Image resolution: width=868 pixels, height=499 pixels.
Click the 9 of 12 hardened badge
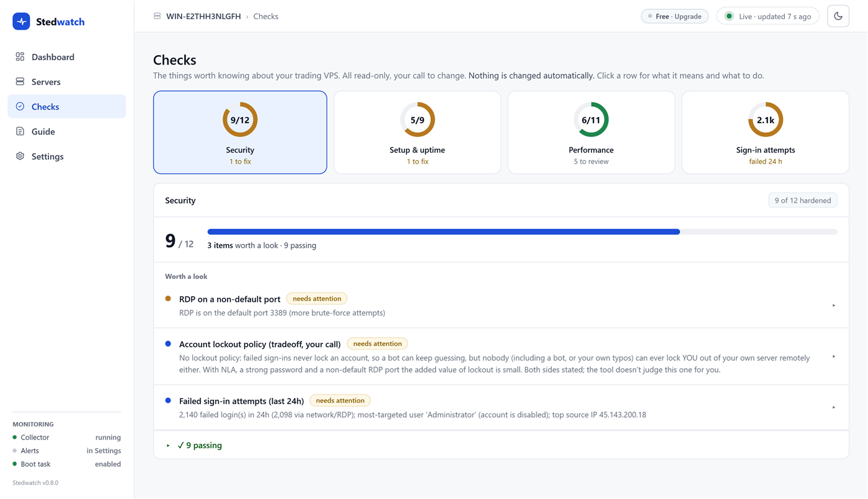pos(803,200)
